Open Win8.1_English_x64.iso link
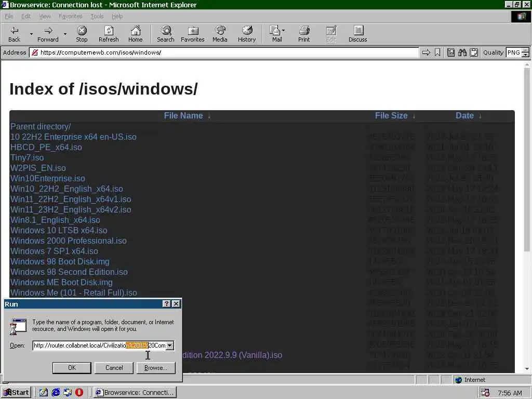 [x=55, y=220]
